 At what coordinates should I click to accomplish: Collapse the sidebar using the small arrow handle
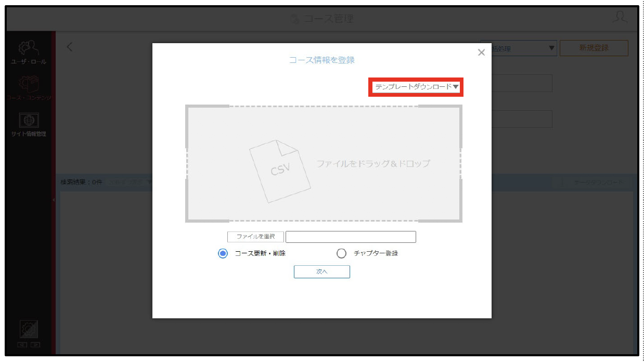pyautogui.click(x=53, y=200)
